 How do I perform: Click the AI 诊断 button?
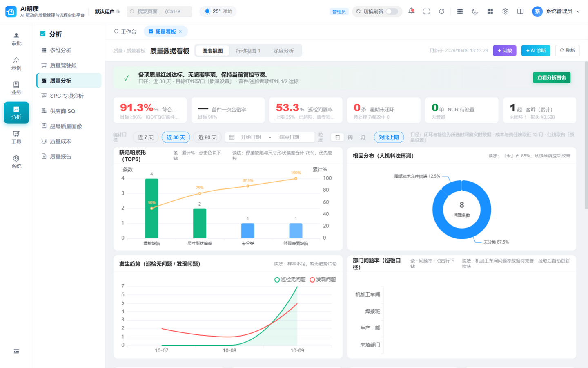(x=536, y=50)
